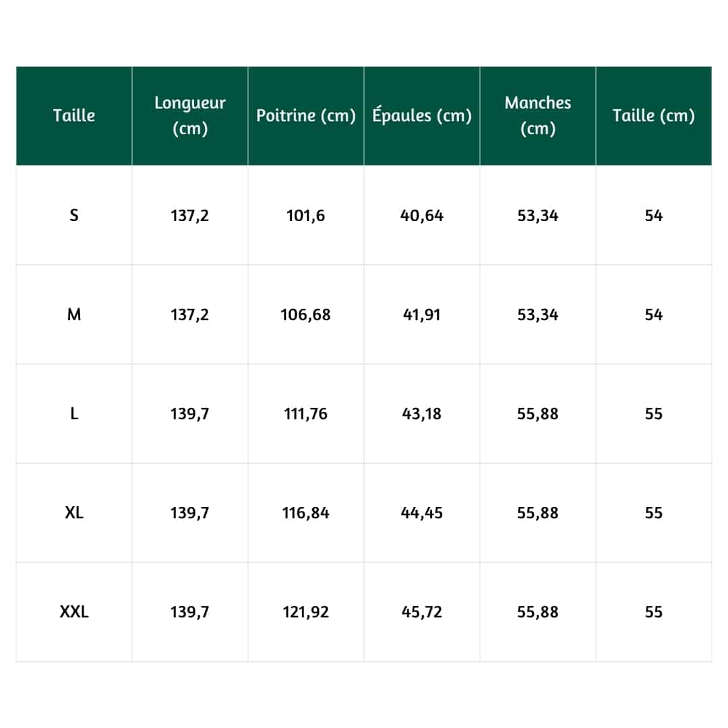Click the Poitrine (cm) header cell

click(306, 116)
